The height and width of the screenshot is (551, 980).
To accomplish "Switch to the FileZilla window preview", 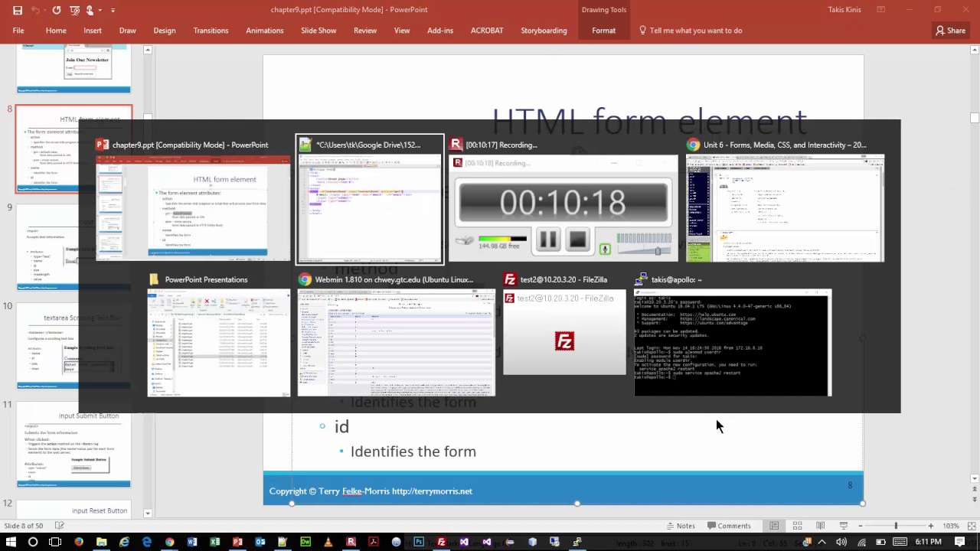I will tap(564, 334).
